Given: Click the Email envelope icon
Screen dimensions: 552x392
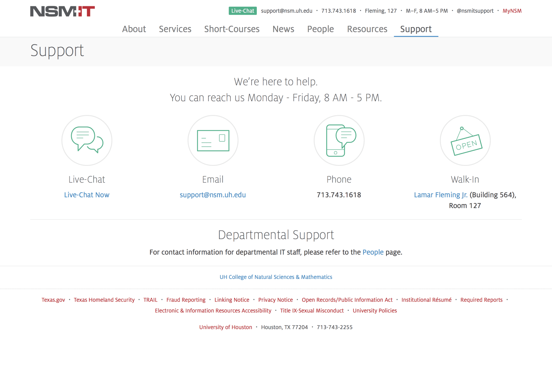Looking at the screenshot, I should pos(213,140).
